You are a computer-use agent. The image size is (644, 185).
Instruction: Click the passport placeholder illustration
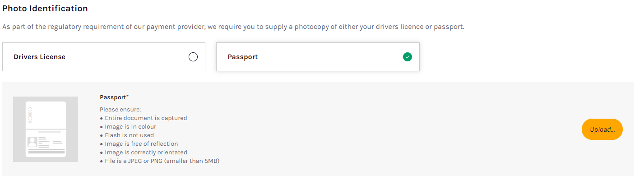pos(46,129)
